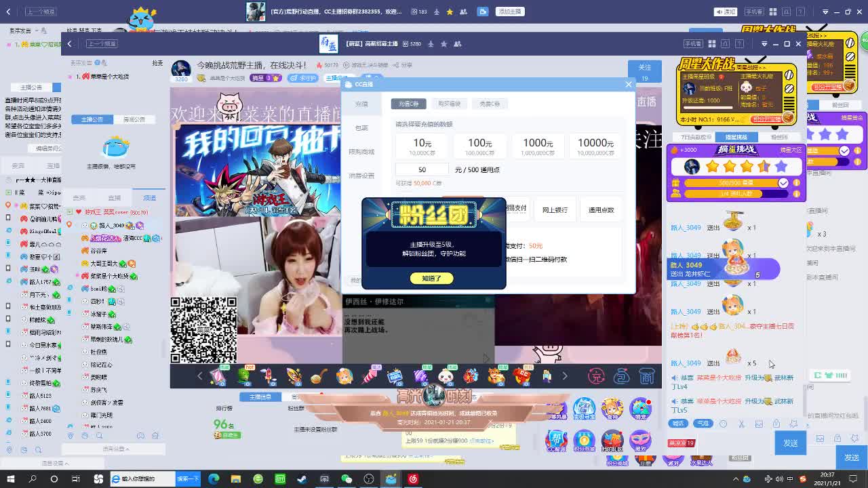Open the 免费C券 tab
Viewport: 868px width, 488px height.
point(490,104)
